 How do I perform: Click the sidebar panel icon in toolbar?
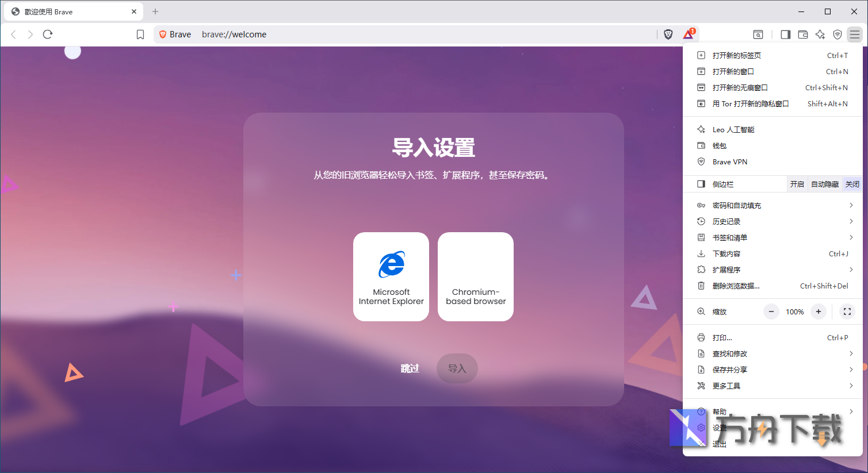tap(785, 34)
